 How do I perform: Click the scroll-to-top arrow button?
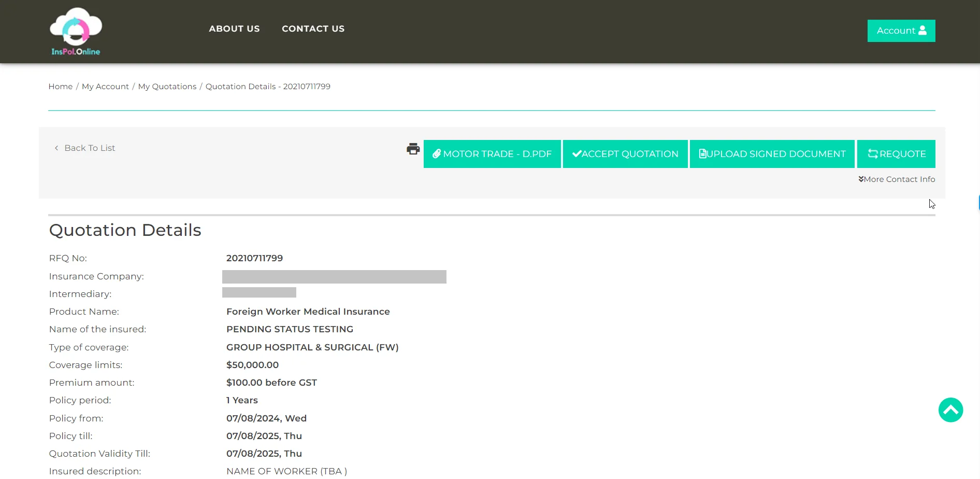(x=950, y=410)
